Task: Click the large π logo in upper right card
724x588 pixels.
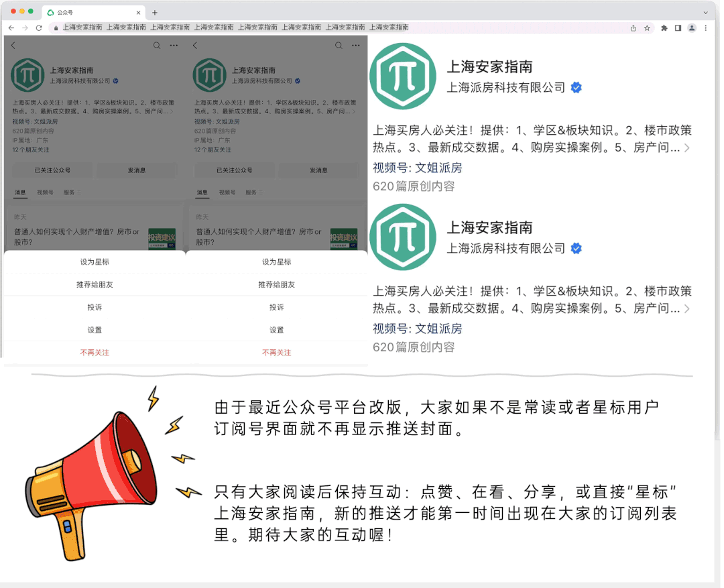Action: 403,76
